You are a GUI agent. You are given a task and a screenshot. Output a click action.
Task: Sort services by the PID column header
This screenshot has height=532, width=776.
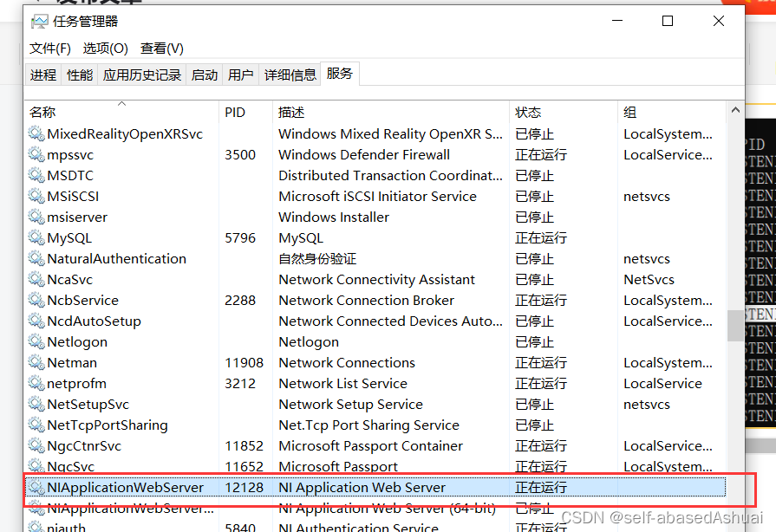(245, 112)
